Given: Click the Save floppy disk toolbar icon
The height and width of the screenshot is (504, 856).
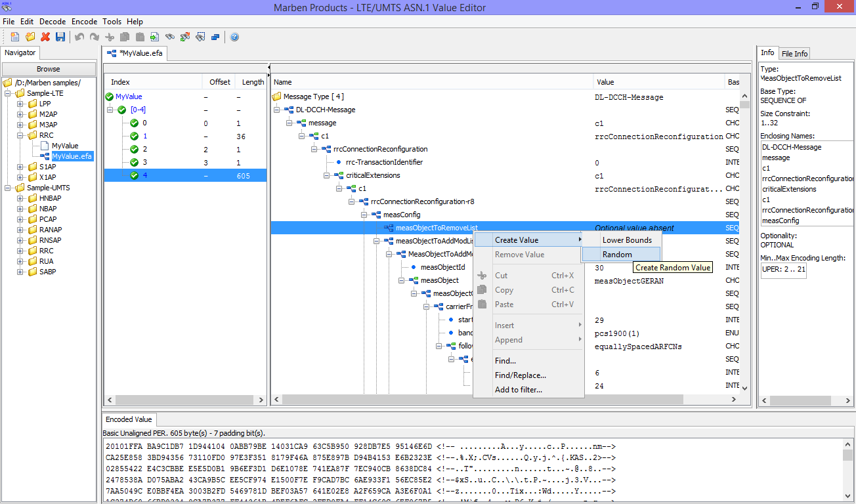Looking at the screenshot, I should point(60,37).
